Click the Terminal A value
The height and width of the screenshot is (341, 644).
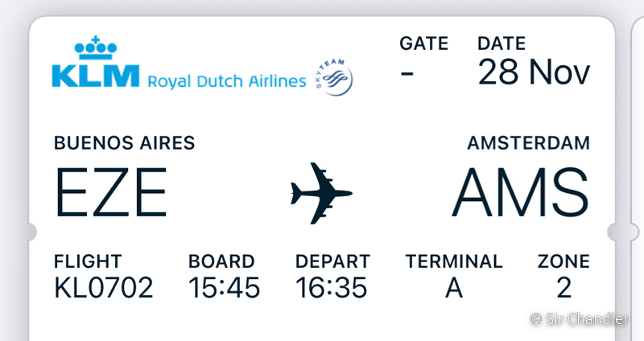click(454, 288)
